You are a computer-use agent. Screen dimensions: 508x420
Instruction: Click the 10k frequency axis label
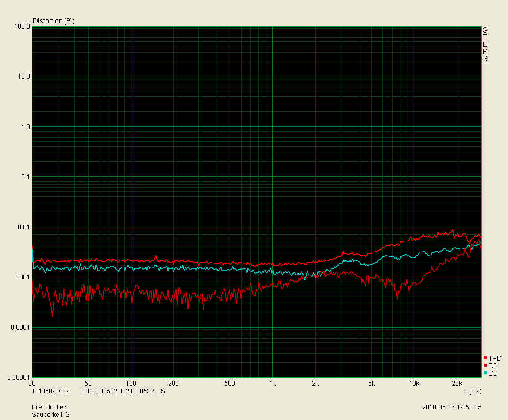tap(414, 383)
